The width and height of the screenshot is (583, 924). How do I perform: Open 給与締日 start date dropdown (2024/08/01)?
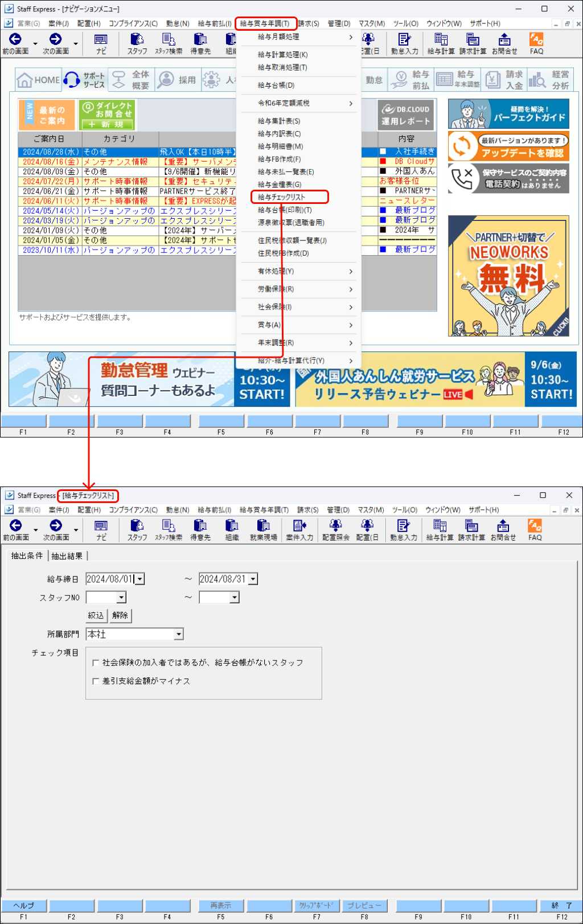point(140,579)
